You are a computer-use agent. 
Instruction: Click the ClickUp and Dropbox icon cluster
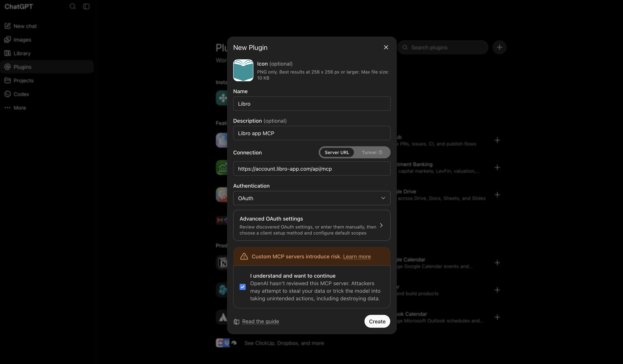point(226,343)
